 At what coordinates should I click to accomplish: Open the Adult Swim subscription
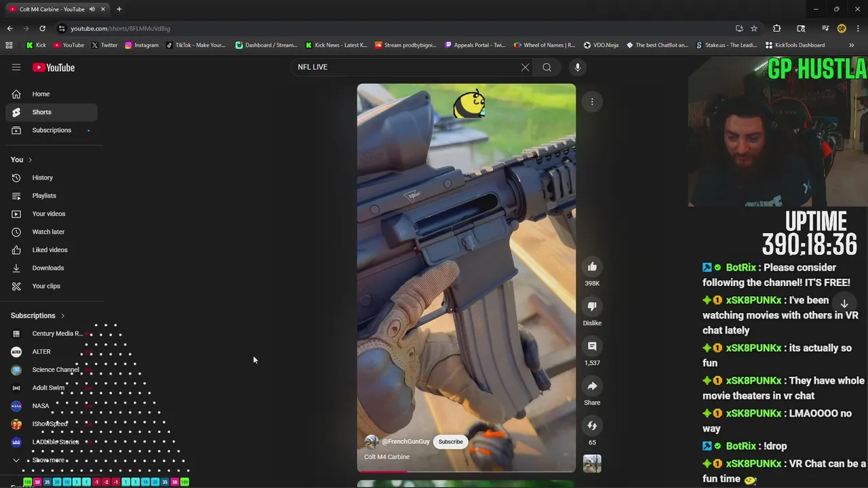tap(52, 388)
